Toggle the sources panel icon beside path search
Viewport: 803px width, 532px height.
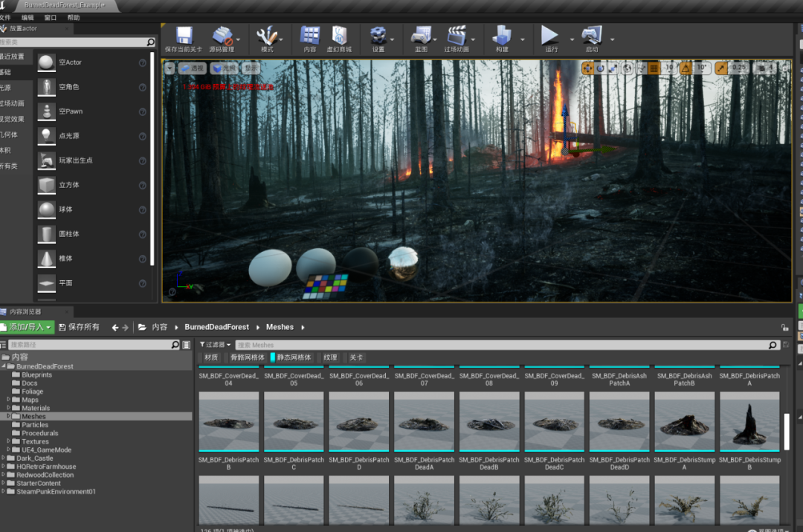click(4, 345)
